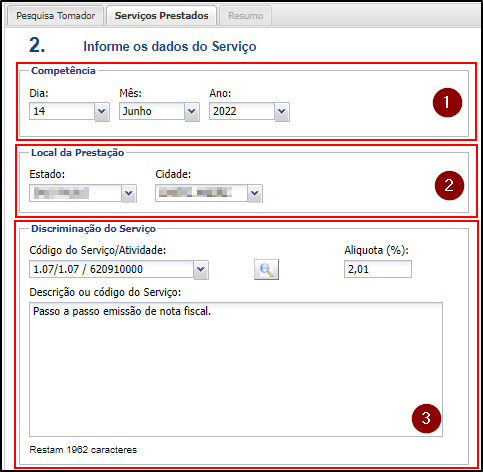Click the blurred Estado selection field
The width and height of the screenshot is (483, 472).
[x=75, y=193]
